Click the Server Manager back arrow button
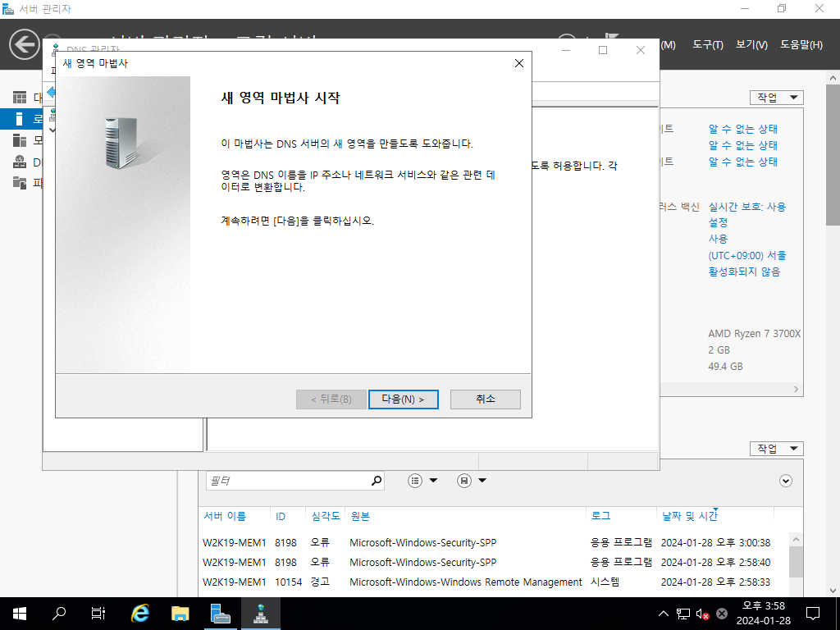Viewport: 840px width, 630px height. [x=24, y=44]
